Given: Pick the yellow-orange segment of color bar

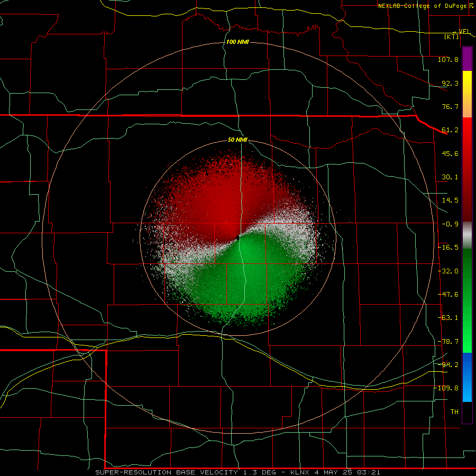Looking at the screenshot, I should 467,94.
